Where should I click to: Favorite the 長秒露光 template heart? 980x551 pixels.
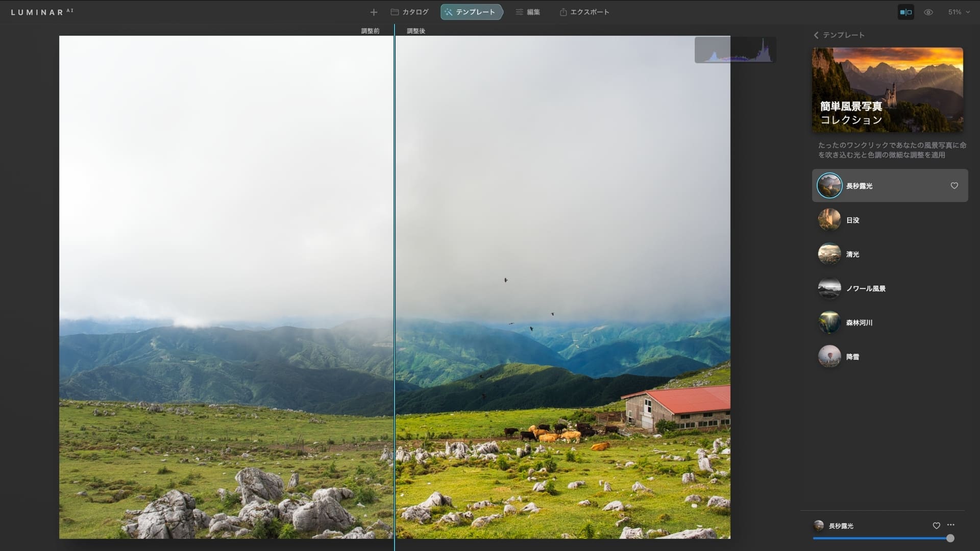coord(954,186)
